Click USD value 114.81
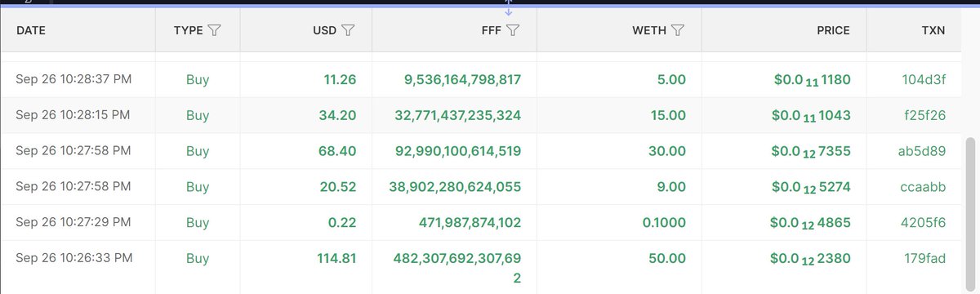The width and height of the screenshot is (980, 294). click(336, 258)
